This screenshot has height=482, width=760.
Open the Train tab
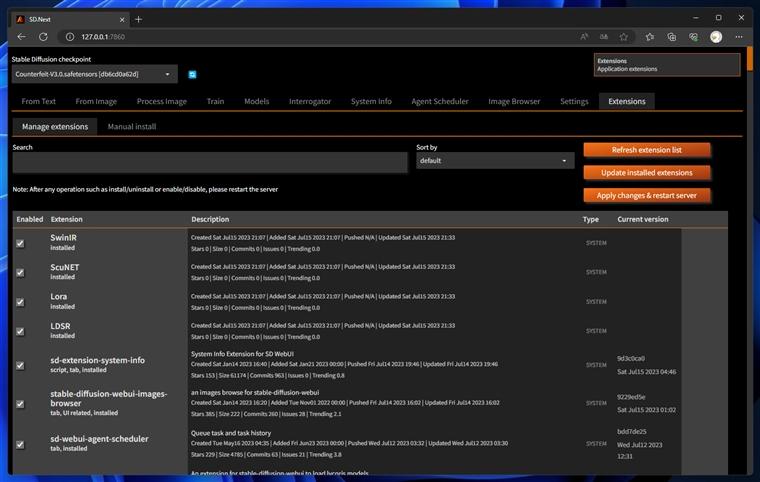coord(215,101)
